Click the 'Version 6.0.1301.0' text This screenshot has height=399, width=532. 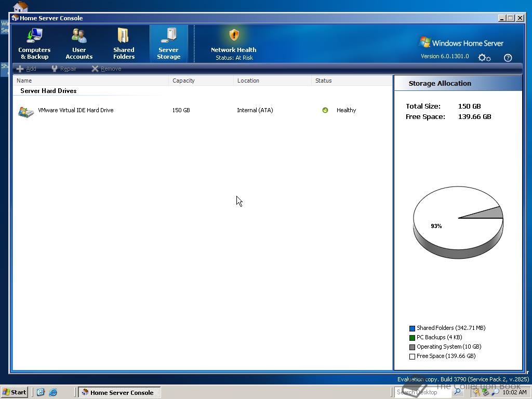click(x=445, y=56)
